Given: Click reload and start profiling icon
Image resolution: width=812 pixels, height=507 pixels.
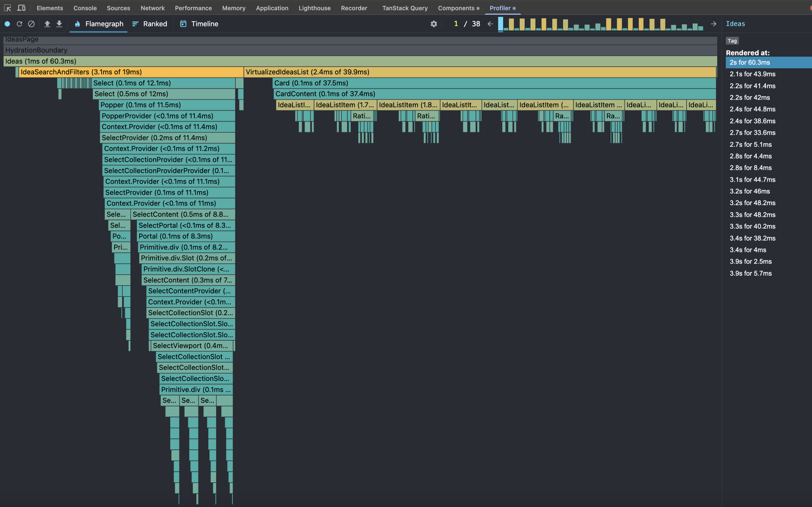Looking at the screenshot, I should (19, 24).
